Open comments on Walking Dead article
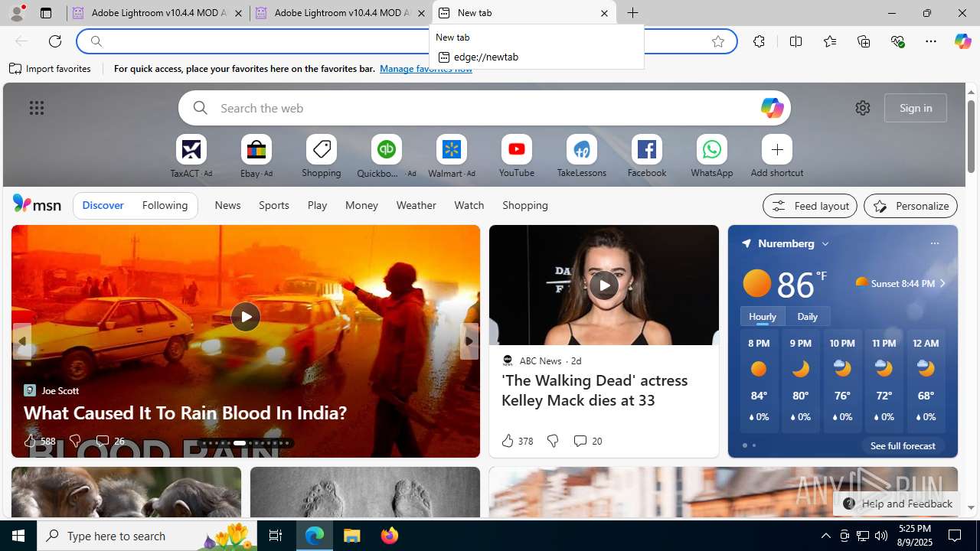Viewport: 980px width, 551px height. coord(587,441)
